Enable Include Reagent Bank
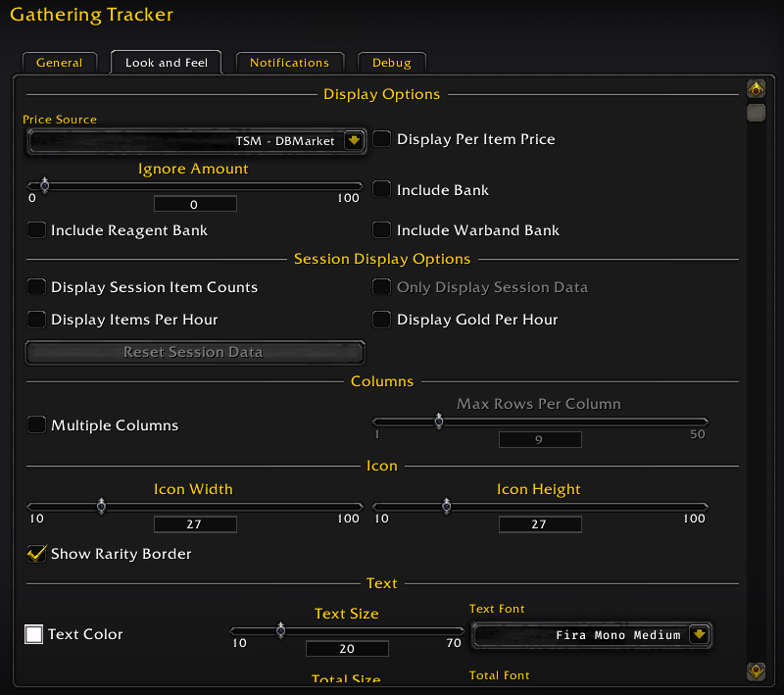 [x=36, y=230]
